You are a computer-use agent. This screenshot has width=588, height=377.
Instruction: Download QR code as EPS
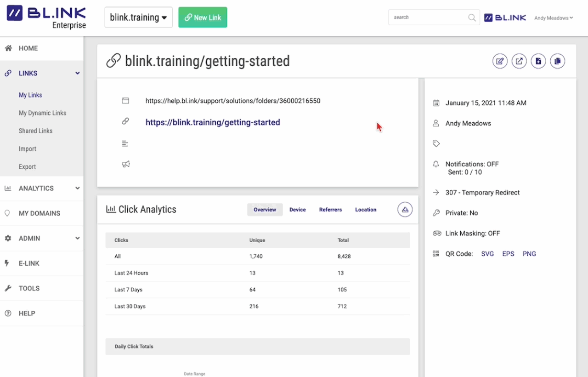(x=508, y=254)
